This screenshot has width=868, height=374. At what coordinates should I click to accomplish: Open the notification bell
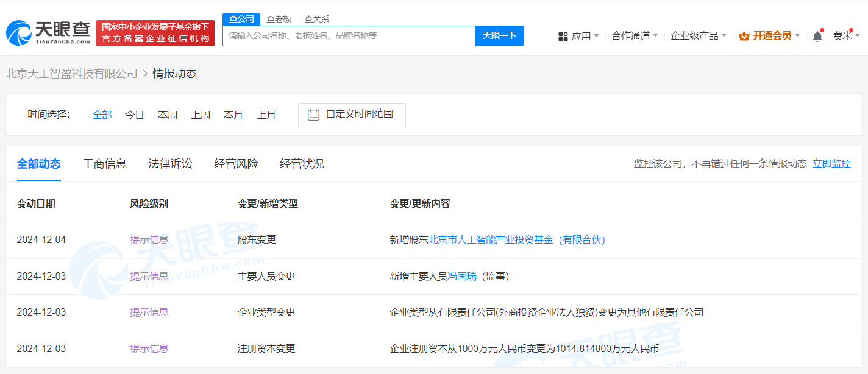pos(817,36)
